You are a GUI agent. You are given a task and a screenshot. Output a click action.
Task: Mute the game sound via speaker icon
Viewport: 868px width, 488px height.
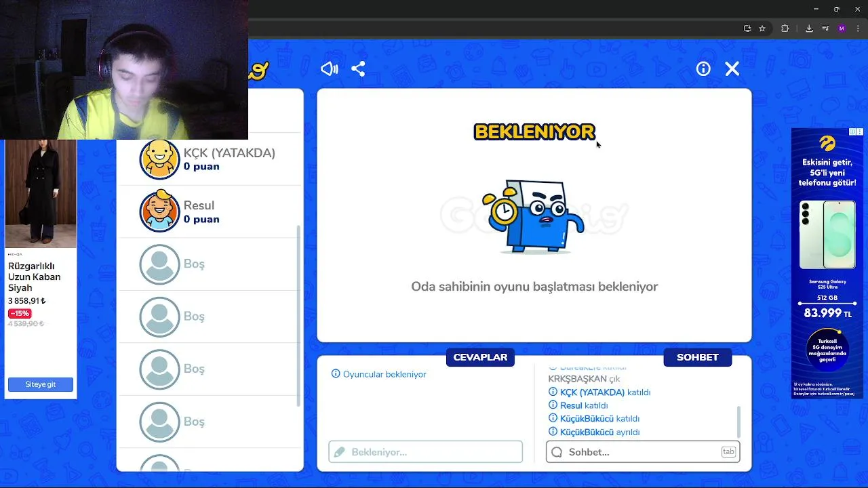pos(330,68)
